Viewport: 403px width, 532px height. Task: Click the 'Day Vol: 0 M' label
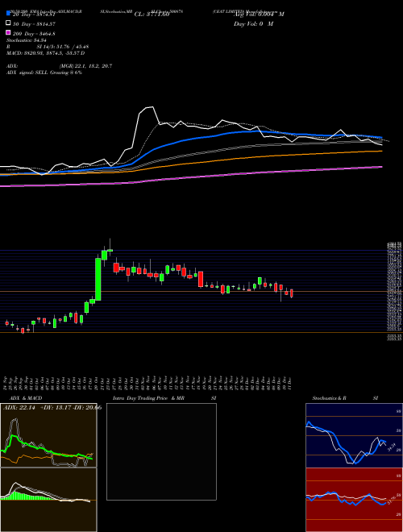point(253,23)
